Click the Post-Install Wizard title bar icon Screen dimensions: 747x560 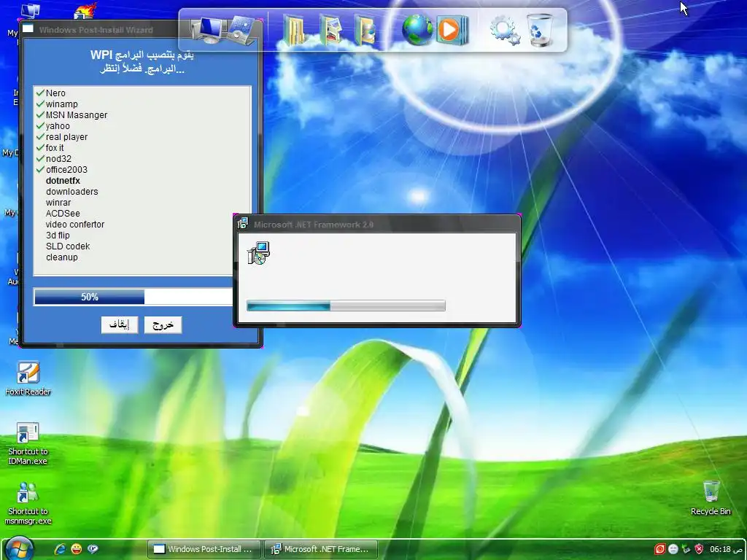(x=28, y=28)
